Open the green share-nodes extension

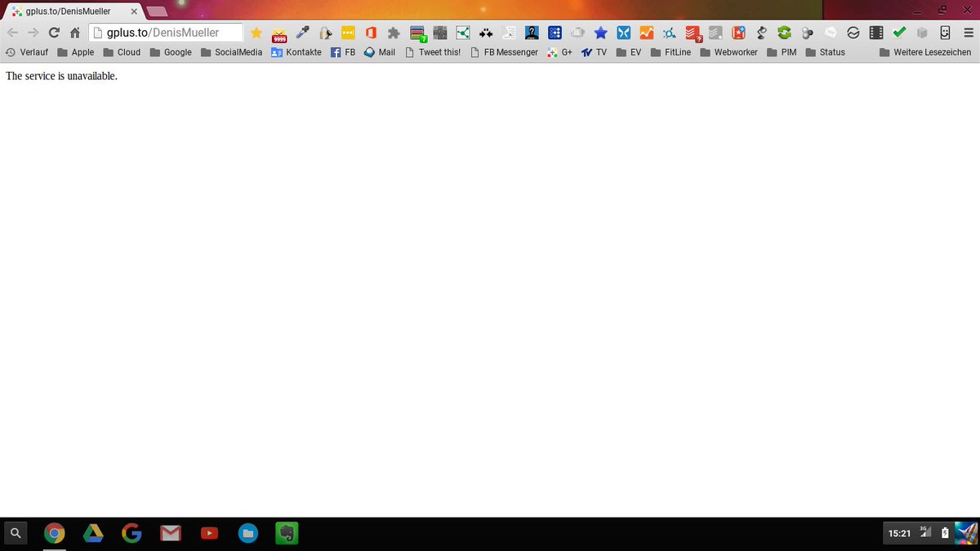point(463,33)
